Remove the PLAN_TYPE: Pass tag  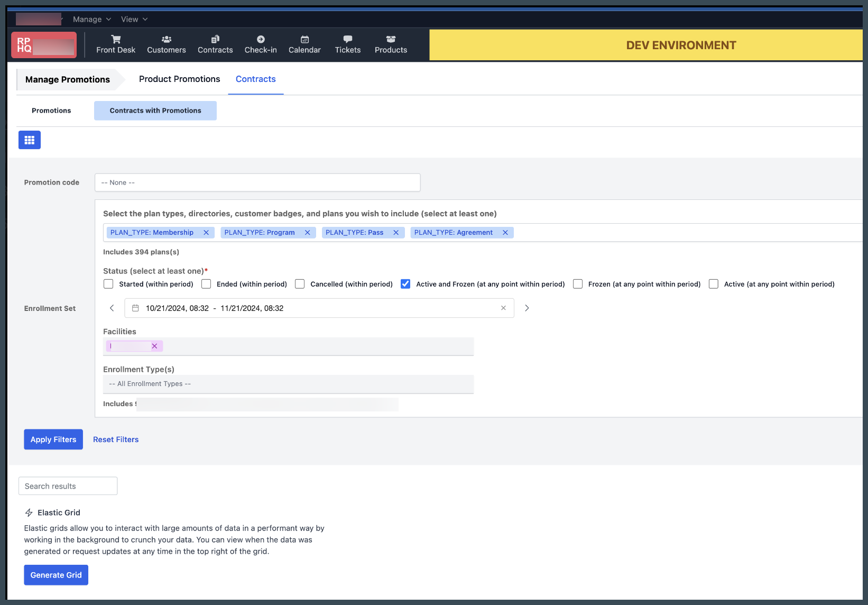click(x=396, y=233)
